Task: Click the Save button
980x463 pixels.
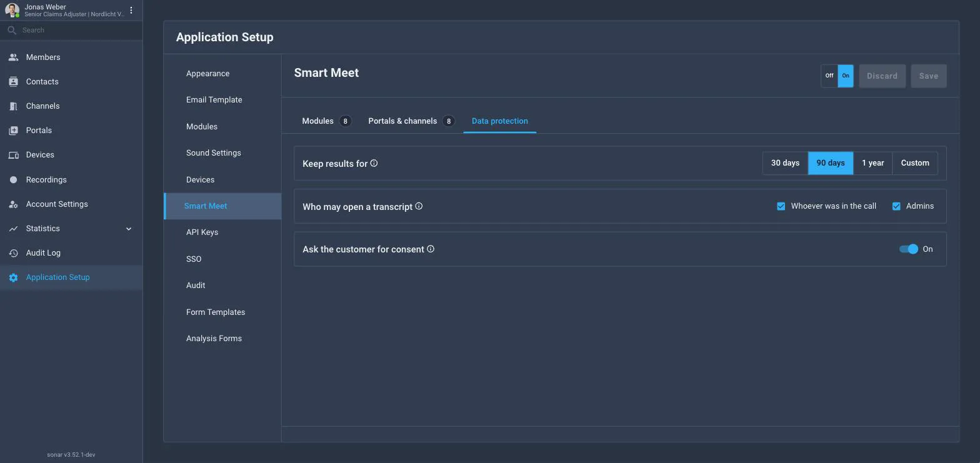Action: (929, 76)
